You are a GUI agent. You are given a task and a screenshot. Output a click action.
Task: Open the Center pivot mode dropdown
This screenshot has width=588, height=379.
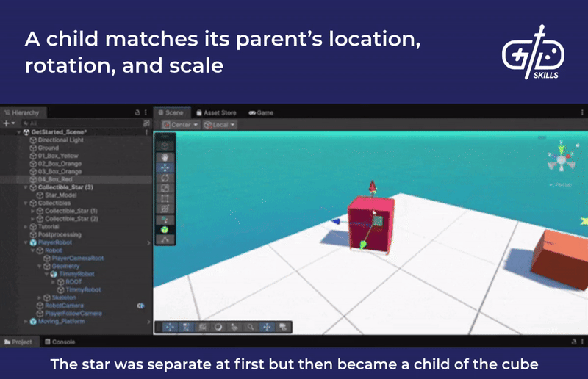pyautogui.click(x=180, y=125)
